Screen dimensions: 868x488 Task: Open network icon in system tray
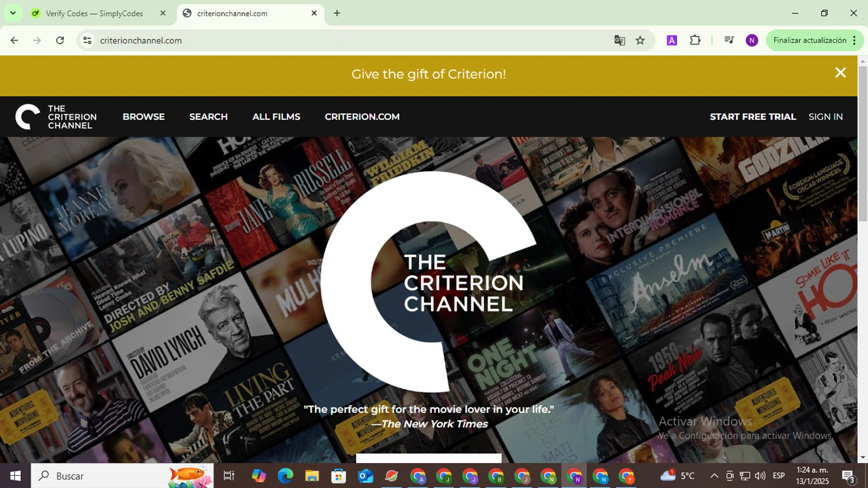point(745,476)
